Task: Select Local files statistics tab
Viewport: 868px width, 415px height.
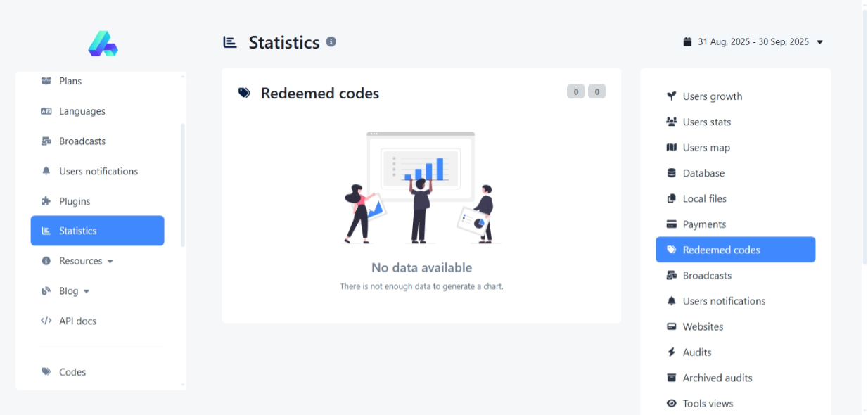Action: coord(704,199)
